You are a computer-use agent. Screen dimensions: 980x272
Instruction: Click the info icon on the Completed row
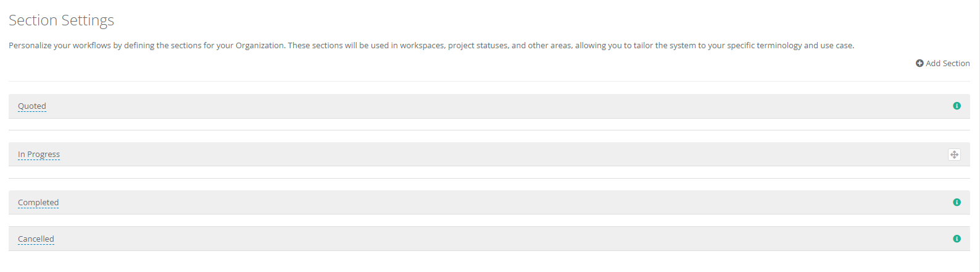(x=957, y=203)
